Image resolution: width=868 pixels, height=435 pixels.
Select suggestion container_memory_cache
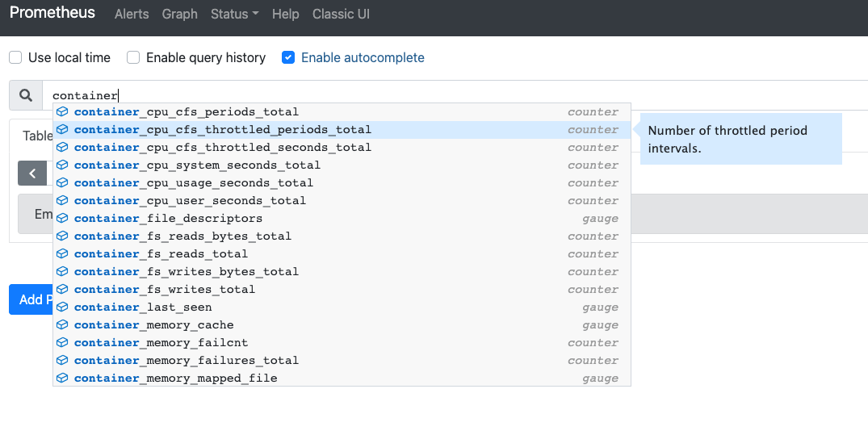coord(342,324)
